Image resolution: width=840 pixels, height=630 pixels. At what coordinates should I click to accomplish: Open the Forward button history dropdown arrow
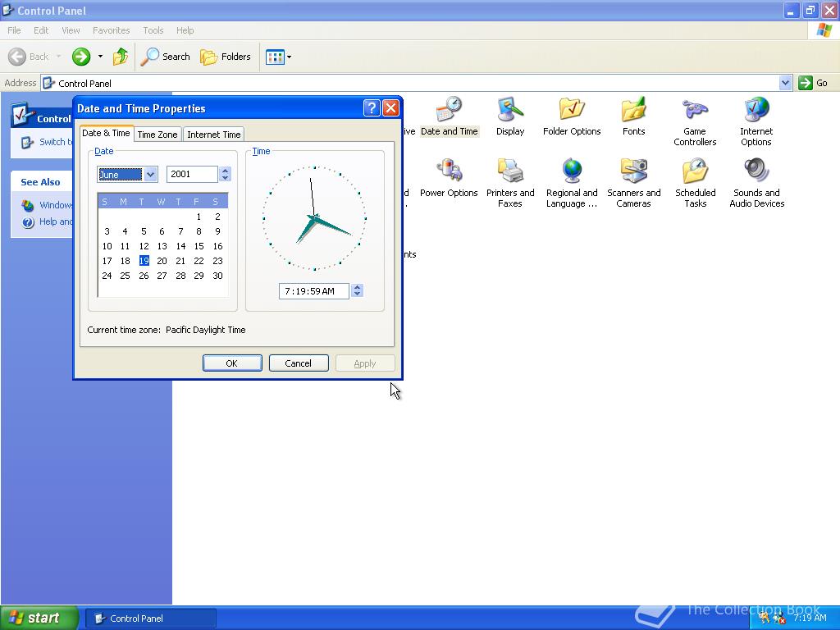[x=100, y=57]
